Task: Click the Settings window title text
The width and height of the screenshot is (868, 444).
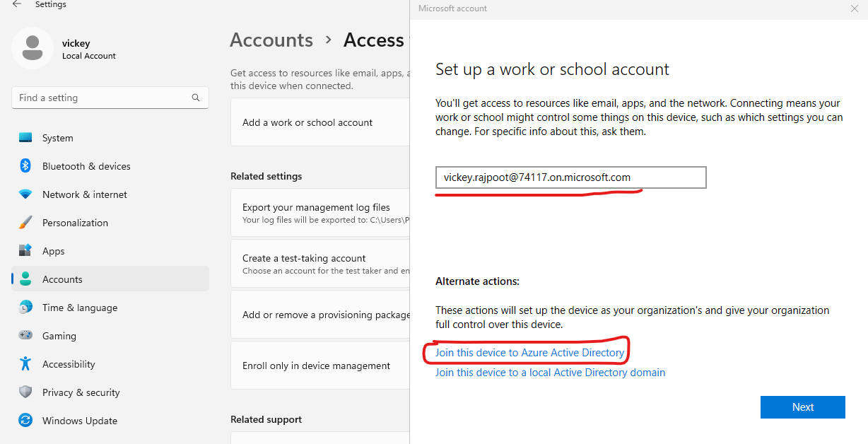Action: [51, 4]
